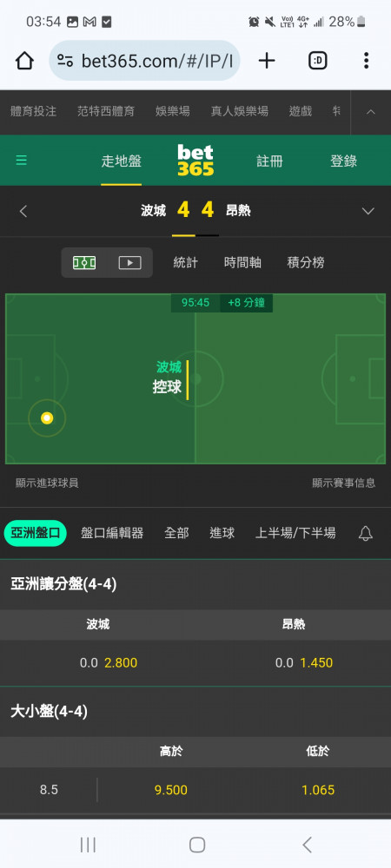Select the 統計 tab

(185, 262)
